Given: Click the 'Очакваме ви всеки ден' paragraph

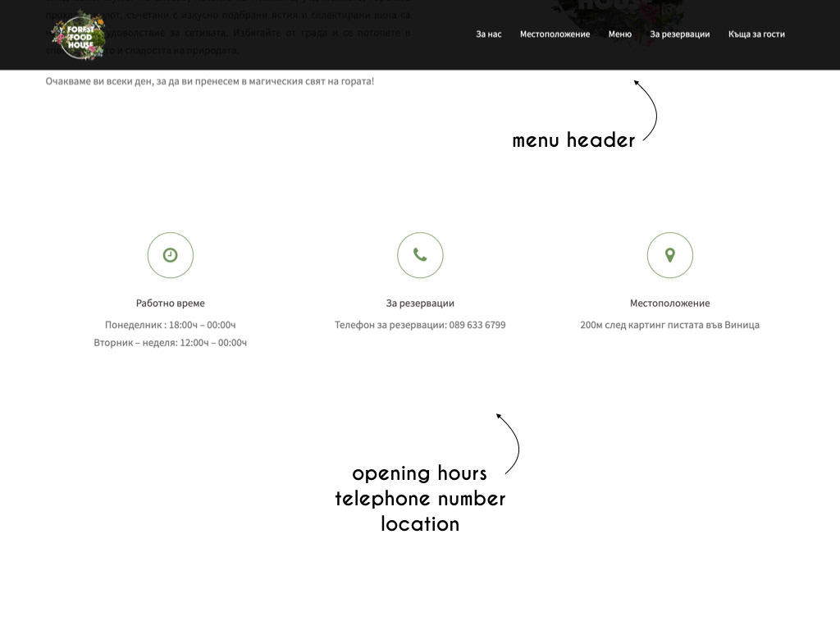Looking at the screenshot, I should tap(210, 81).
